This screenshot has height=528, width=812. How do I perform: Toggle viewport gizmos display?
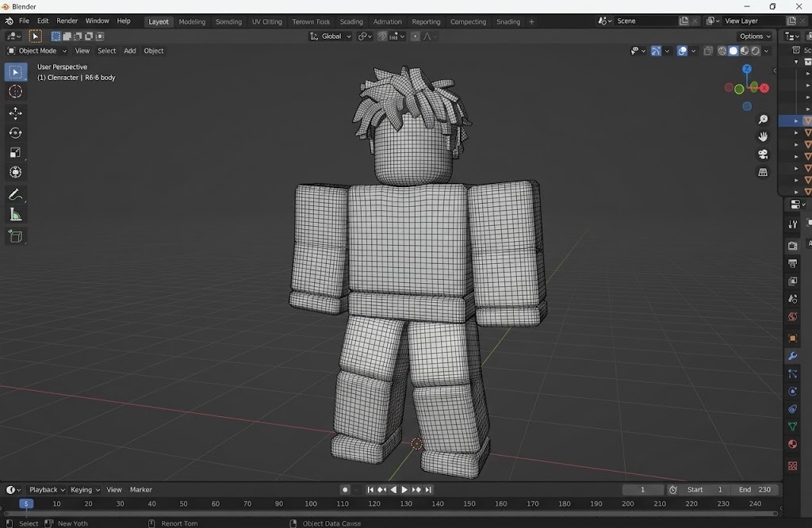coord(656,51)
